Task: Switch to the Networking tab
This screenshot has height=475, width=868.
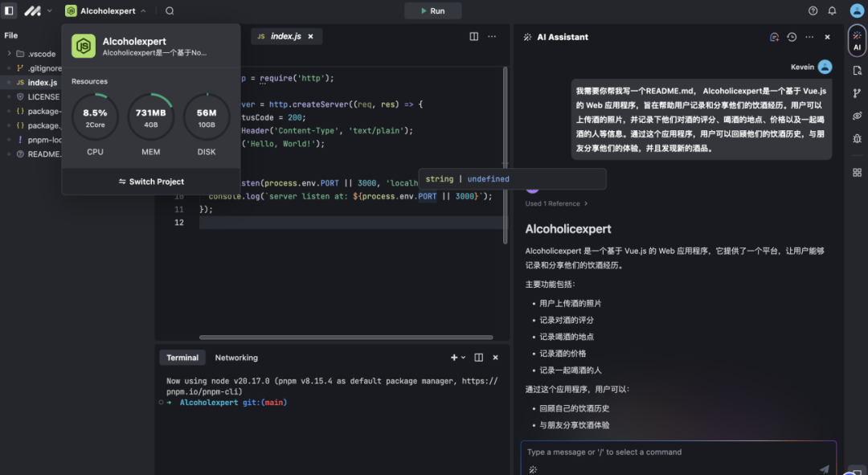Action: [236, 358]
